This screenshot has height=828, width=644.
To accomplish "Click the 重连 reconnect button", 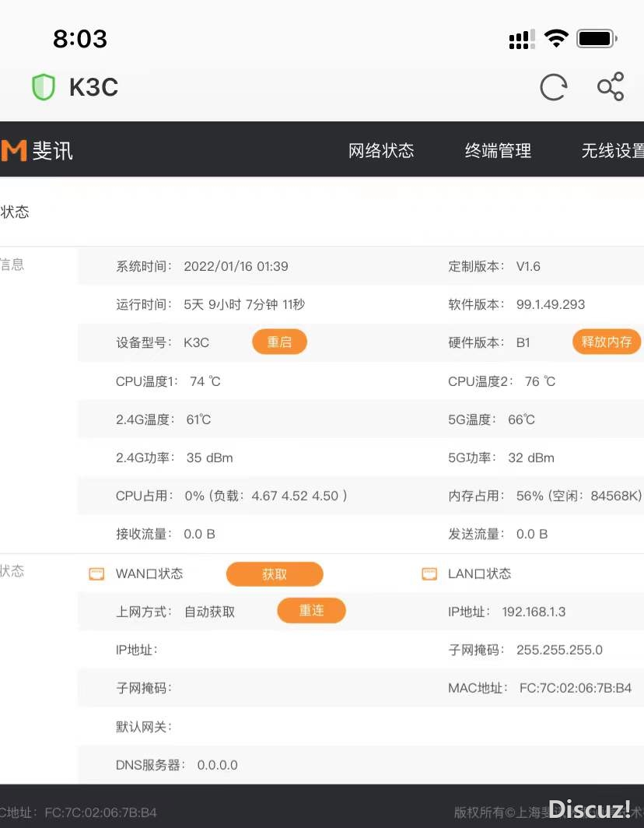I will click(x=311, y=611).
